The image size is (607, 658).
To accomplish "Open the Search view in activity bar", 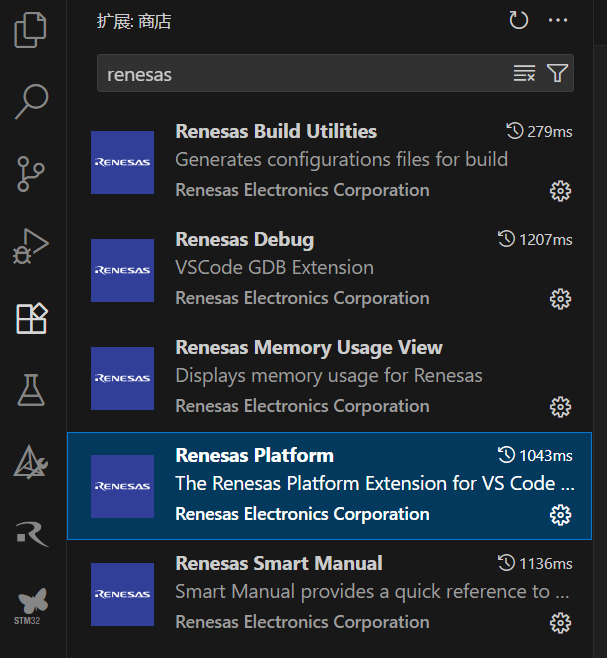I will [x=31, y=102].
